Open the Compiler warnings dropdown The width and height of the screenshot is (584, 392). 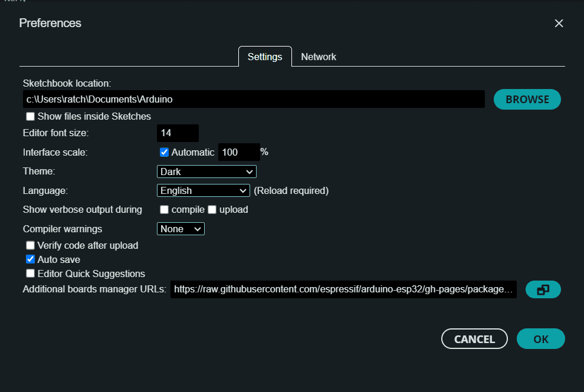181,229
